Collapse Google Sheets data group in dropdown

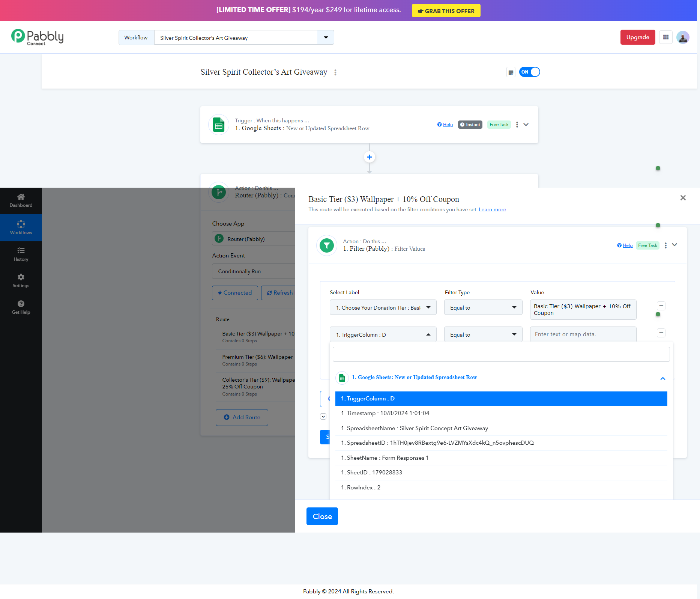(663, 378)
